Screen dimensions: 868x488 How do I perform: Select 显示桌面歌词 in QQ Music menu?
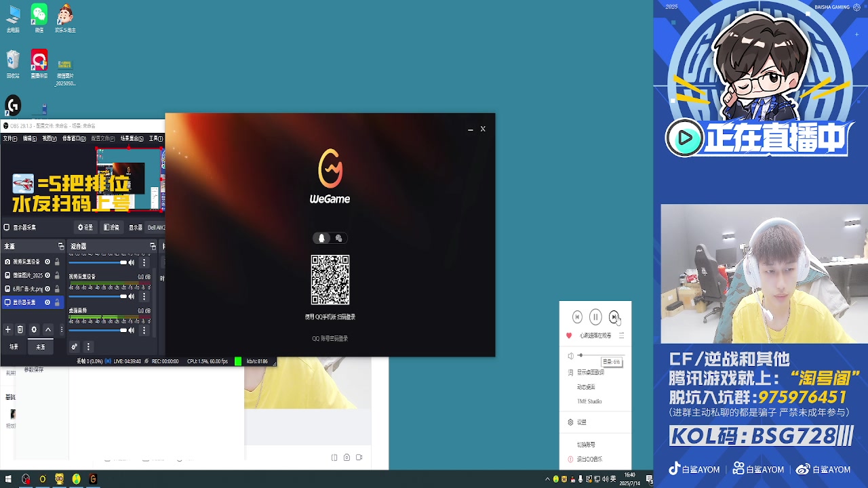(591, 372)
